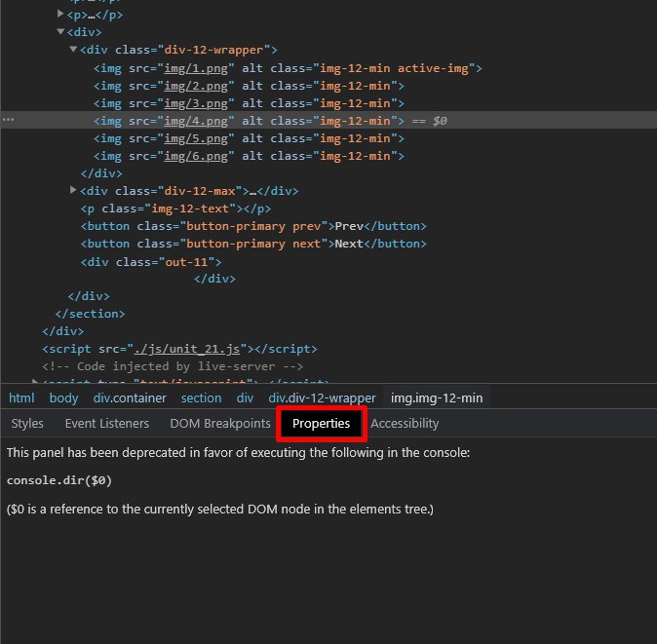This screenshot has width=657, height=644.
Task: Select the closing section tag row
Action: 90,314
